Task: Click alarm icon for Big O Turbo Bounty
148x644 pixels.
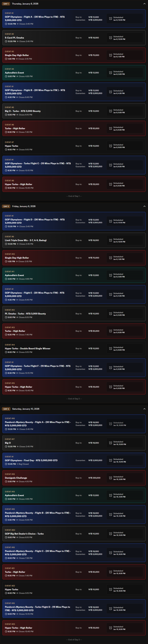Action: pos(110,111)
